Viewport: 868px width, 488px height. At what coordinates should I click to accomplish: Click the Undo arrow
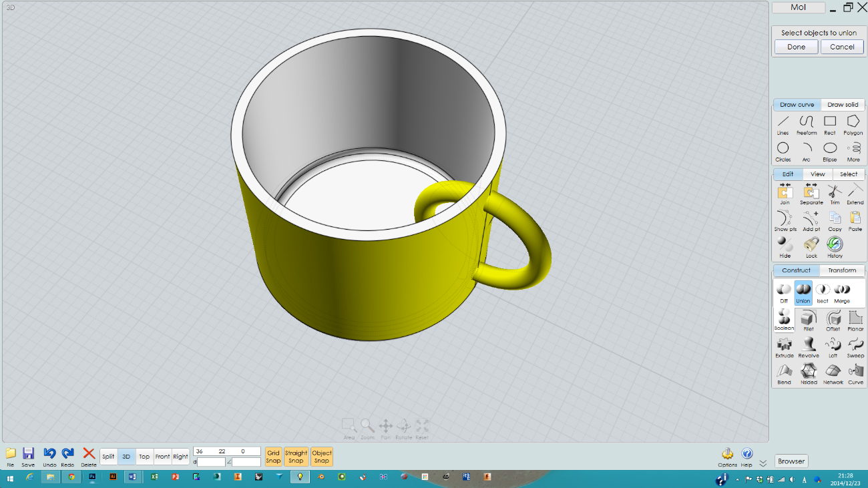49,457
